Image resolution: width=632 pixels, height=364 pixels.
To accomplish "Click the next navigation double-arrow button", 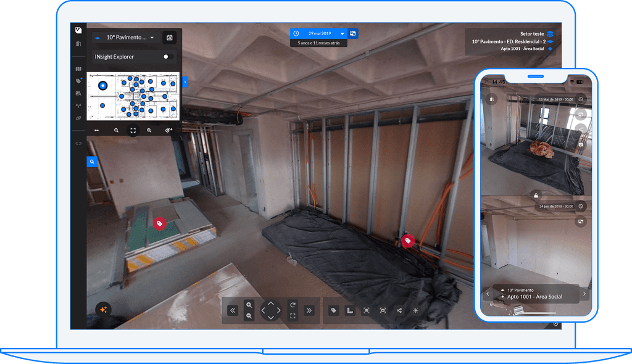I will [310, 310].
